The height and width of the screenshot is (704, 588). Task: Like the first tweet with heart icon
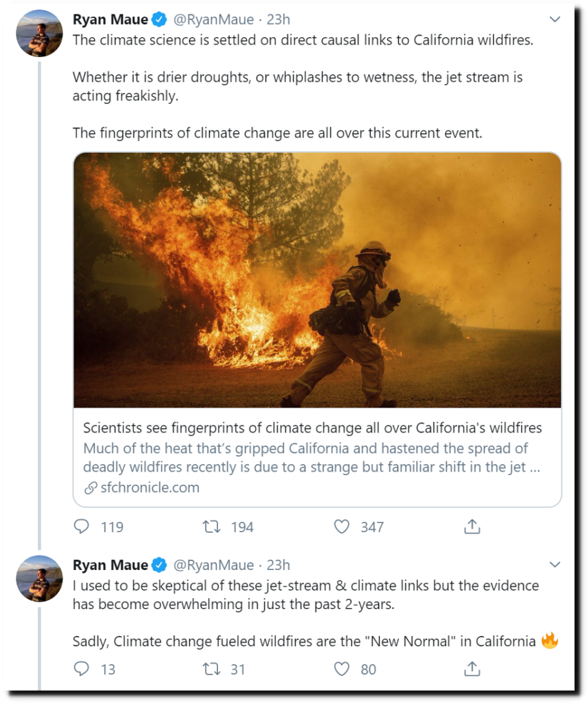[342, 527]
